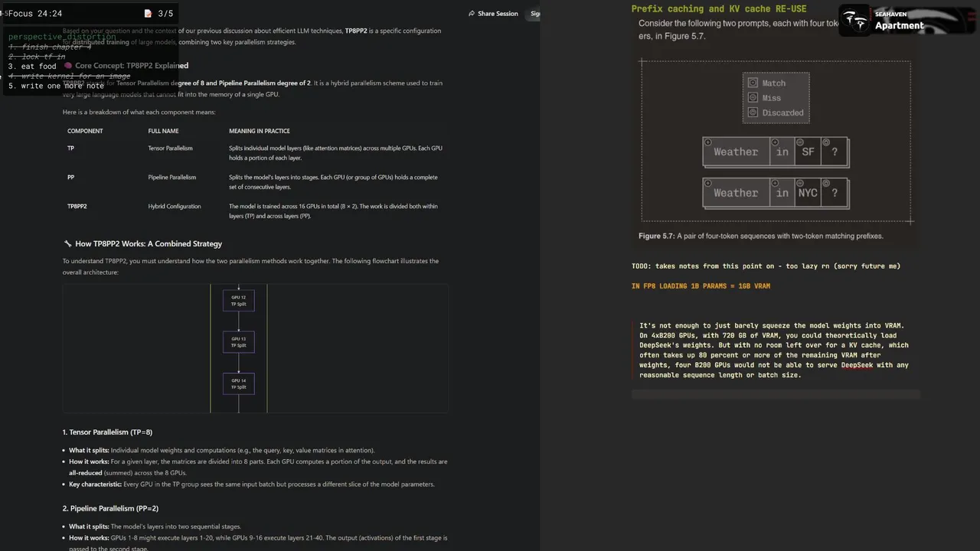The image size is (980, 551).
Task: Click 'Here is a breakdown' intro sentence
Action: [x=139, y=112]
